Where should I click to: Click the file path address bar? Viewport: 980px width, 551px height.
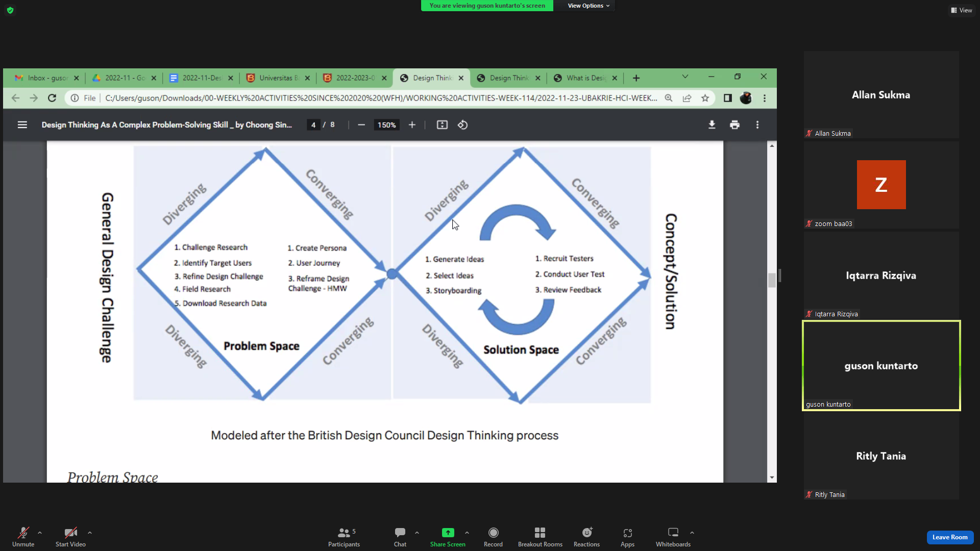[381, 98]
